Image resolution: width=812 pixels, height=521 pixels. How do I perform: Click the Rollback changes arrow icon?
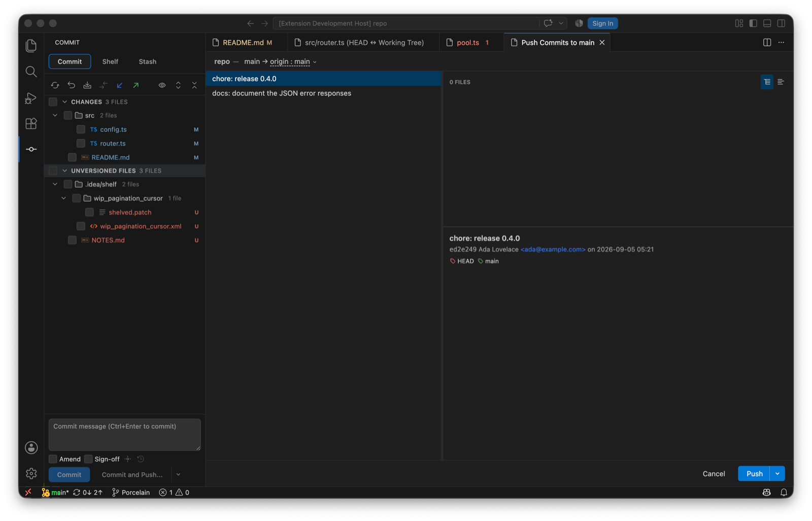click(71, 85)
